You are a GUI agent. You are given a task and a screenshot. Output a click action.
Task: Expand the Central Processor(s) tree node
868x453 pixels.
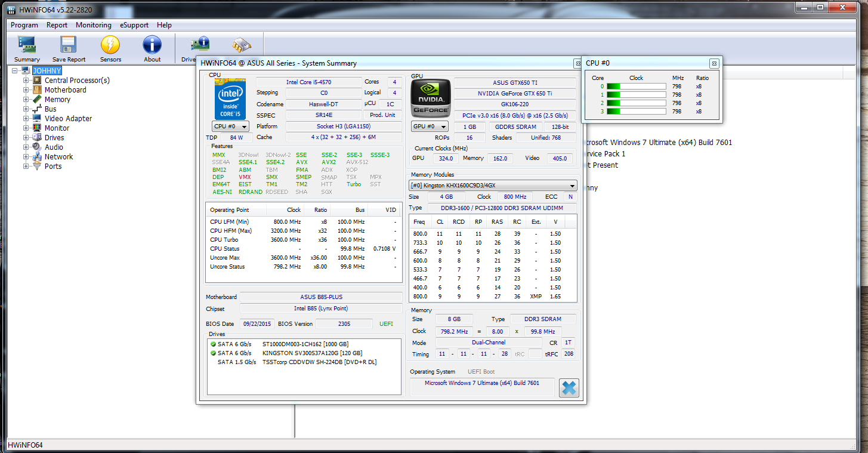tap(26, 80)
